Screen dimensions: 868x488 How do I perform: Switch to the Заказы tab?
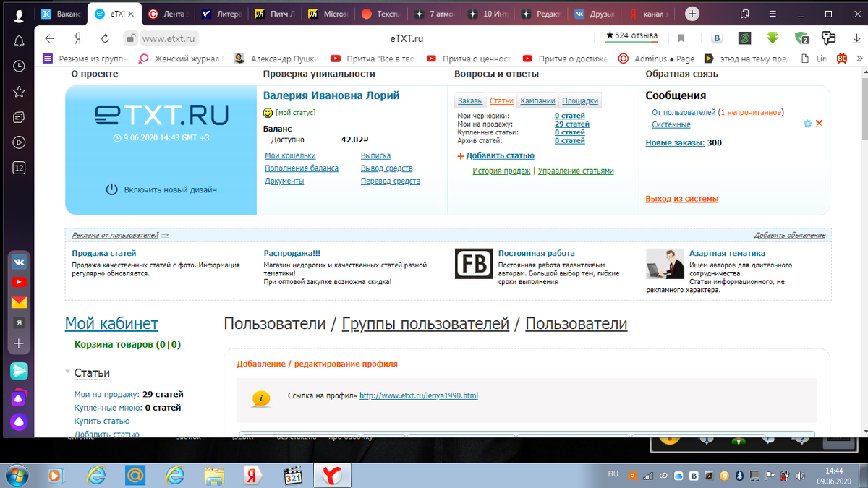tap(470, 101)
